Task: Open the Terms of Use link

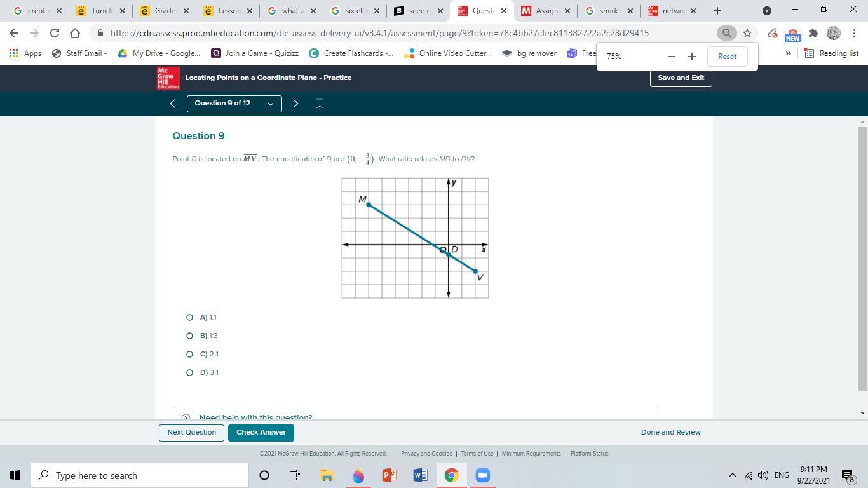Action: pyautogui.click(x=477, y=454)
